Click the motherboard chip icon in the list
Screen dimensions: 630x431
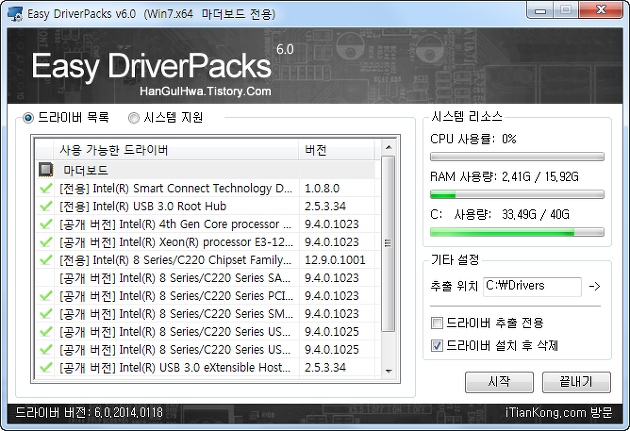(x=46, y=170)
